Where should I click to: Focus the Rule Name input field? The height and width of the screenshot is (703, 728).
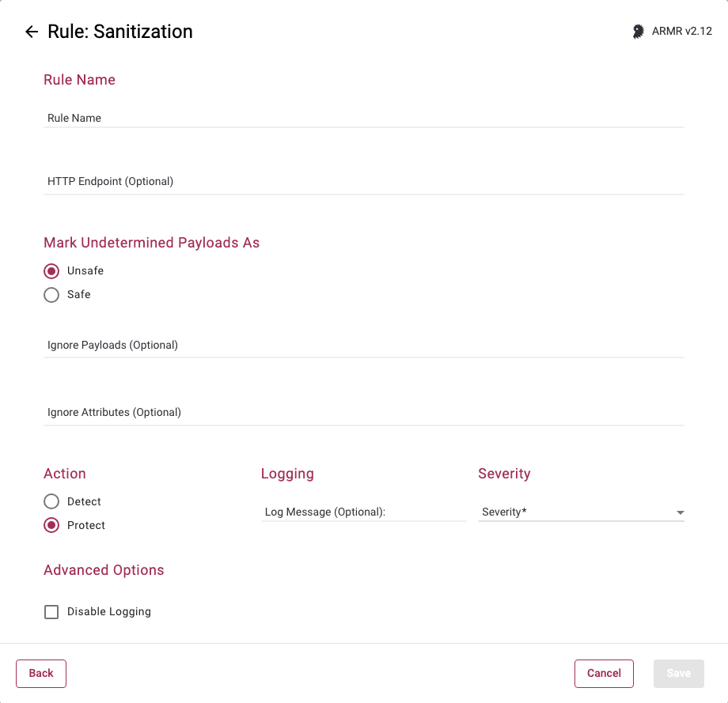pos(364,118)
